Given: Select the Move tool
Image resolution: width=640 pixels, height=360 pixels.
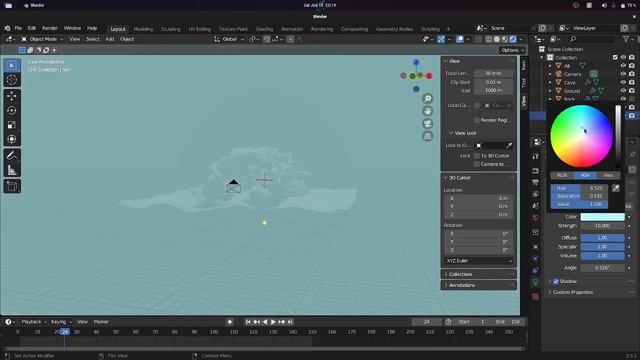Looking at the screenshot, I should pos(12,96).
